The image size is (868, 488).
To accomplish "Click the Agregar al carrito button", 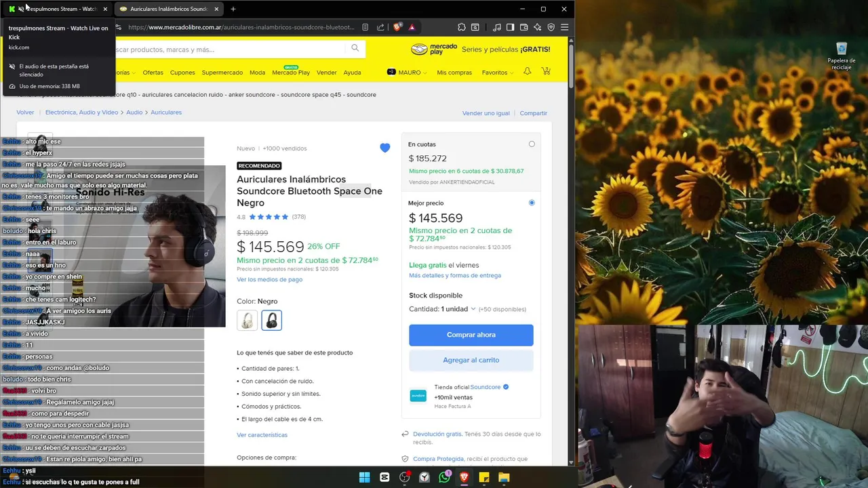I will [x=471, y=360].
